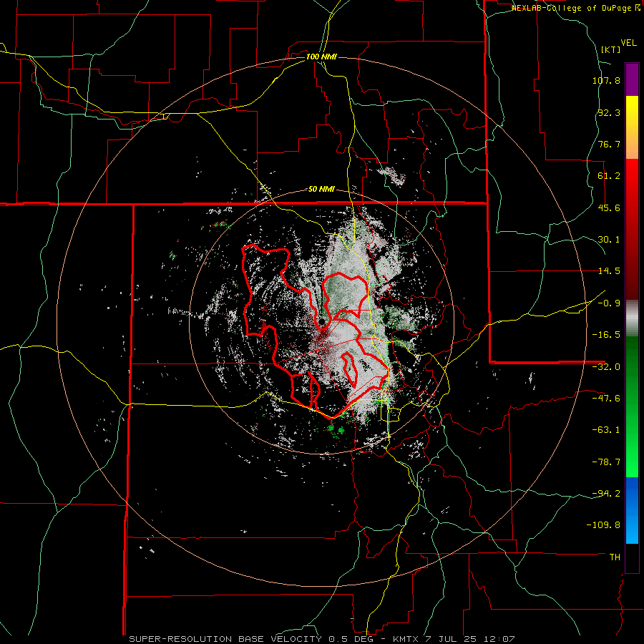The height and width of the screenshot is (644, 644).
Task: Click the -94.2 velocity scale value
Action: click(x=606, y=494)
